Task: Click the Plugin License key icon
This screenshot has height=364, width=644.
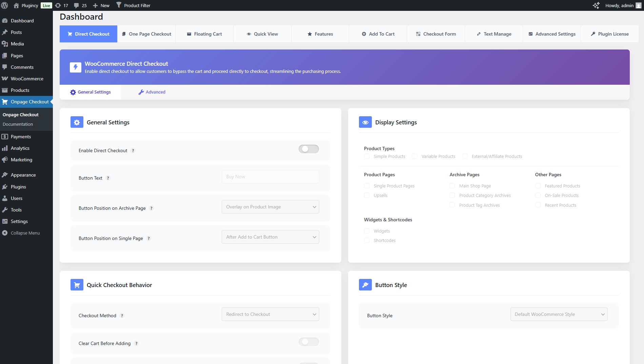Action: click(x=593, y=34)
